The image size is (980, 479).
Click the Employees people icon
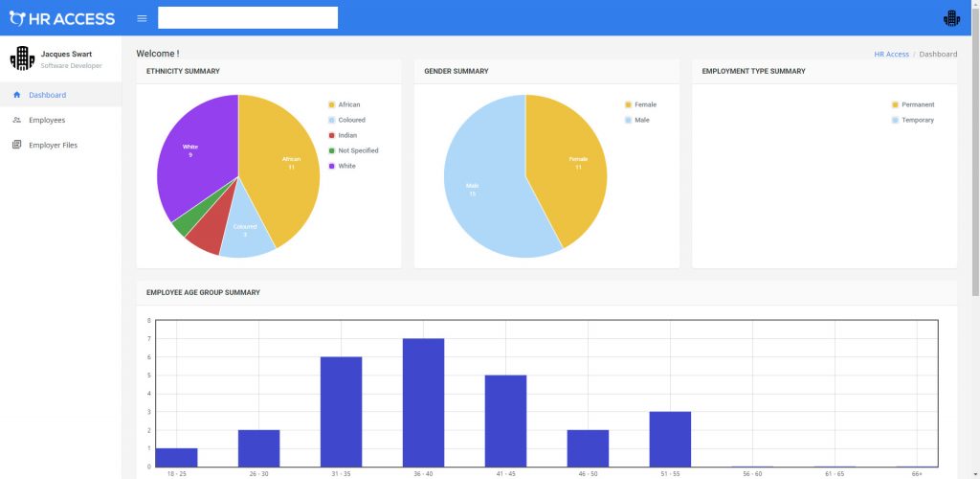(x=17, y=120)
